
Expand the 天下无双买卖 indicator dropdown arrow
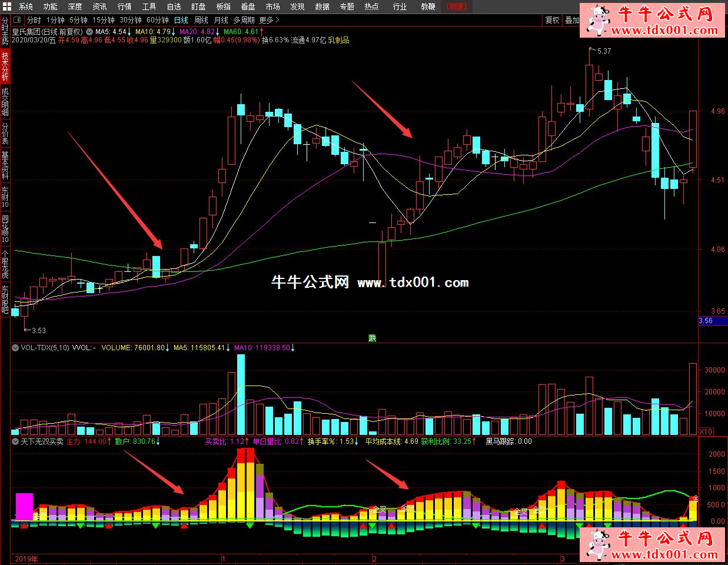(15, 441)
